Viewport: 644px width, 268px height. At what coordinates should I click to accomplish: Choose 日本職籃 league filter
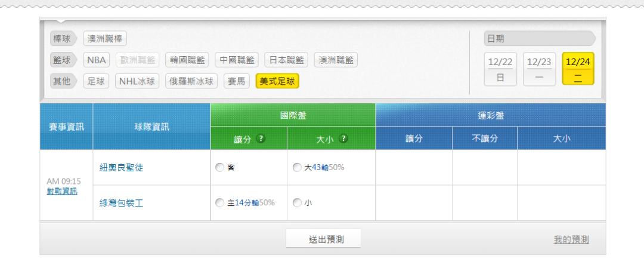pos(286,60)
